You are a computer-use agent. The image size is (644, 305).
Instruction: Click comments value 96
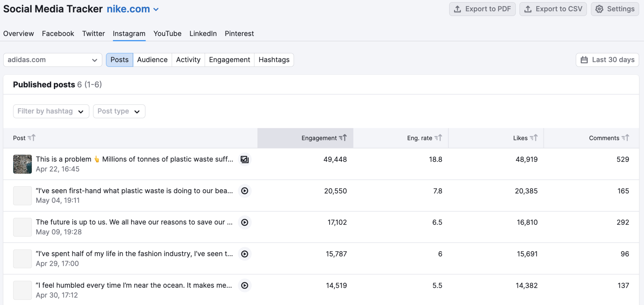click(x=625, y=254)
